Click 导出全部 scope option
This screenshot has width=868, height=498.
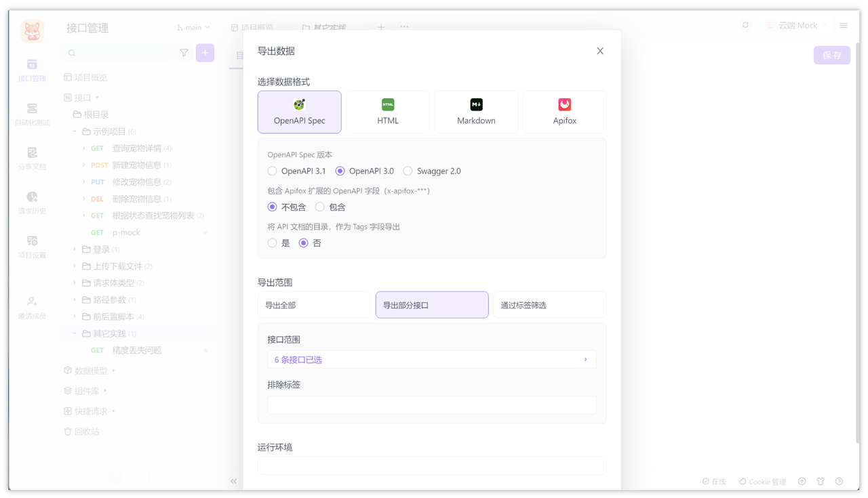(314, 305)
